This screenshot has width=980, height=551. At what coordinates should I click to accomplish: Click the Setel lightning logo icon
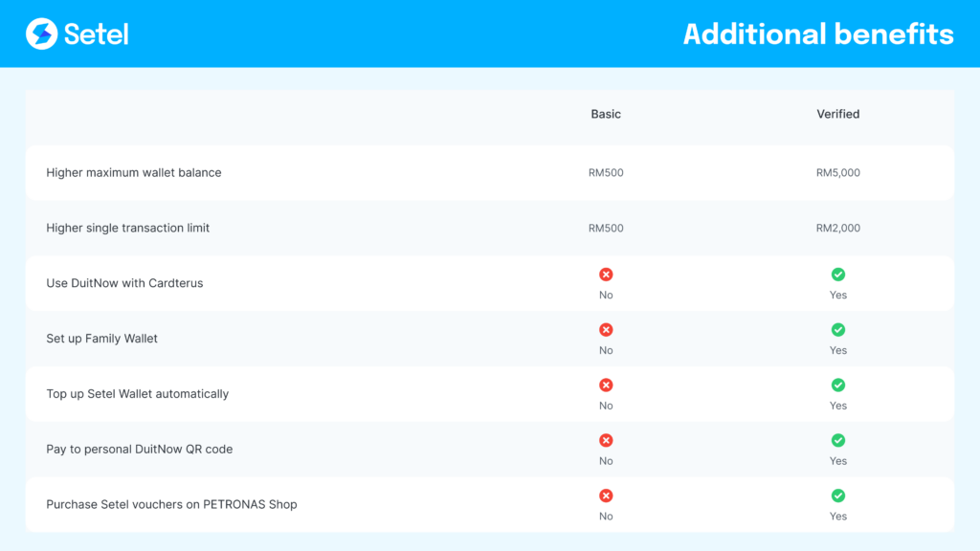point(41,34)
